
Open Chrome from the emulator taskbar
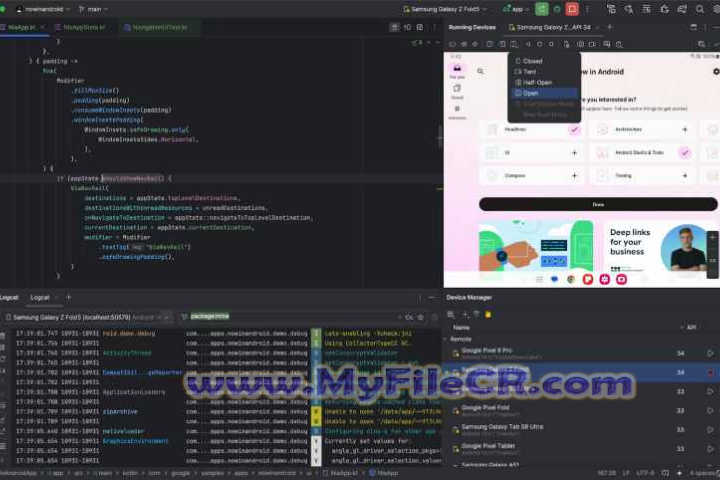coord(571,279)
